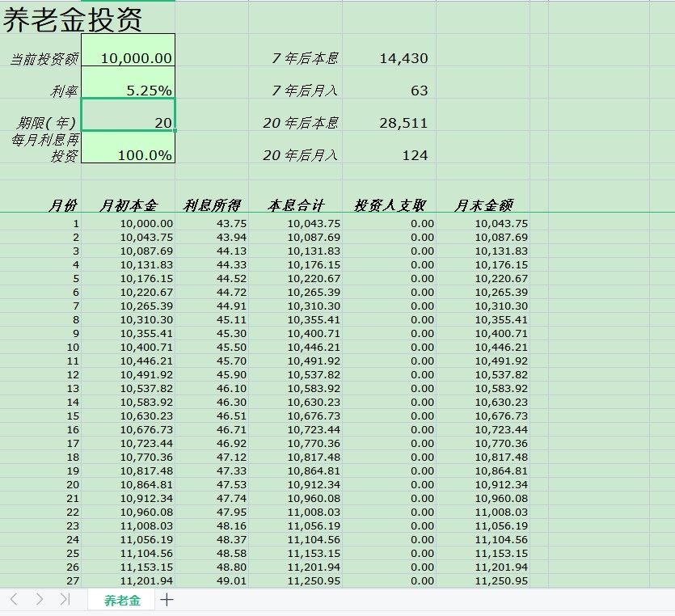The image size is (675, 616).
Task: Add a new worksheet with the plus icon
Action: click(166, 600)
